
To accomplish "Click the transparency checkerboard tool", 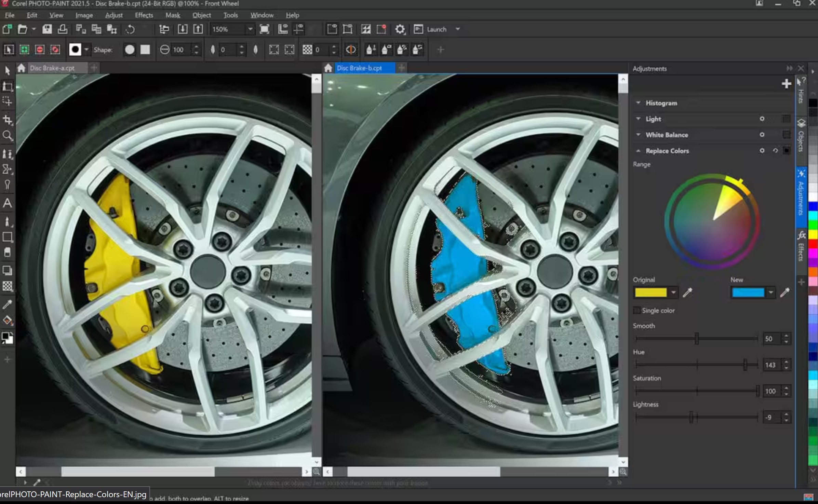I will coord(7,286).
